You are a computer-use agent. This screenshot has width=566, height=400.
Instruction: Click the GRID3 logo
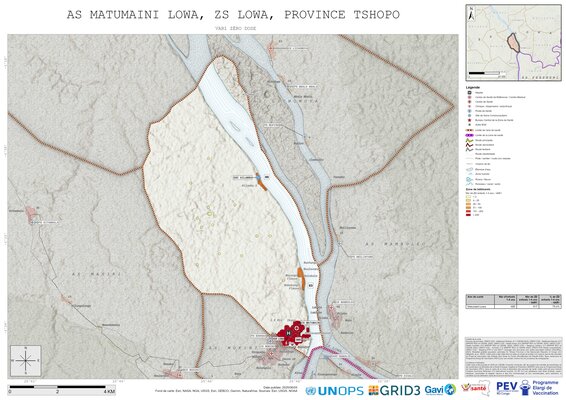(394, 391)
